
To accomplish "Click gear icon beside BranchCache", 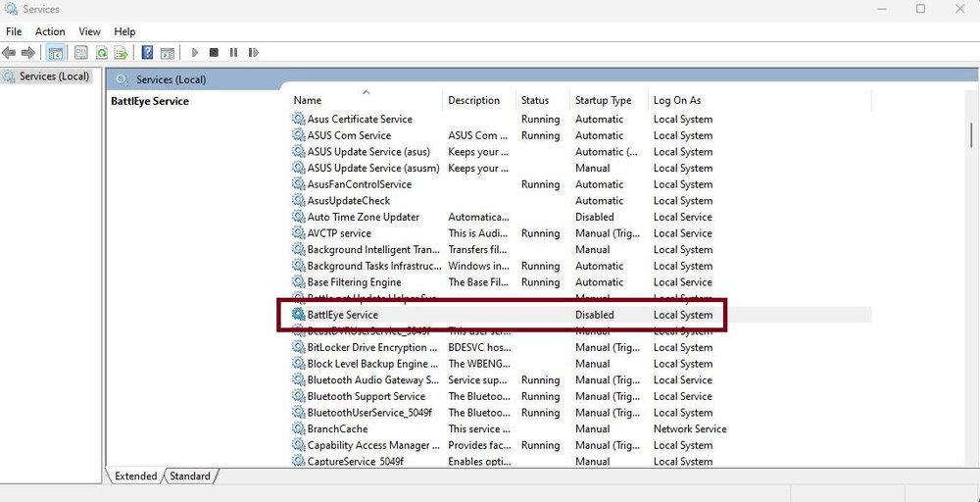I will coord(299,428).
